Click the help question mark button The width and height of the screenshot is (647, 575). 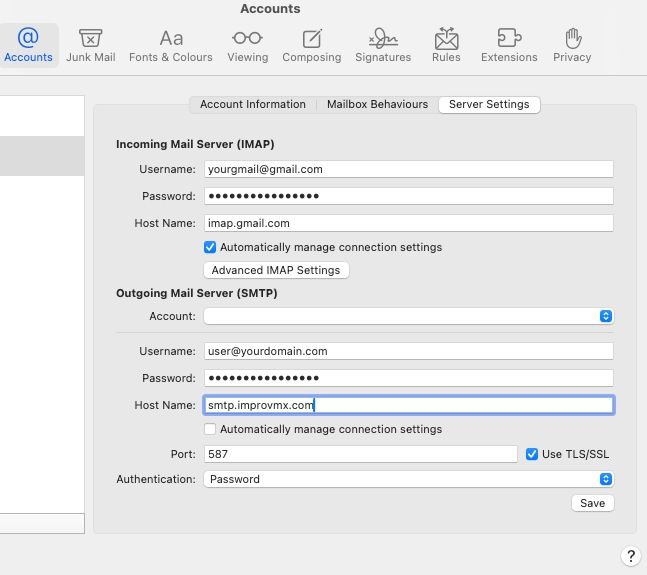click(630, 556)
